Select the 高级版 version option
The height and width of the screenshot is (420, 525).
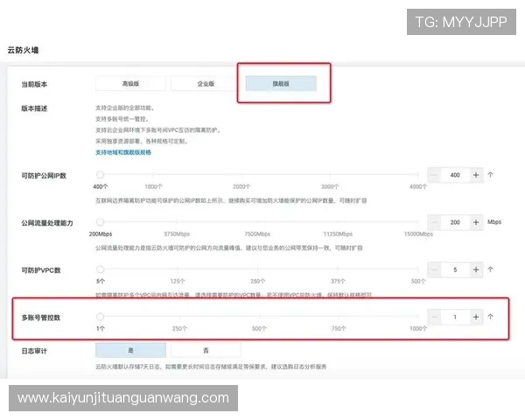130,84
